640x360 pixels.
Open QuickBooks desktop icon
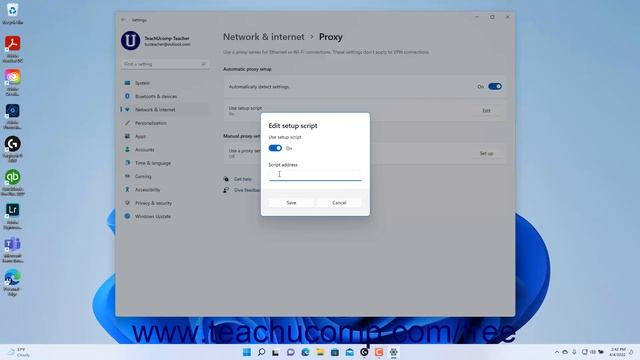pos(13,182)
